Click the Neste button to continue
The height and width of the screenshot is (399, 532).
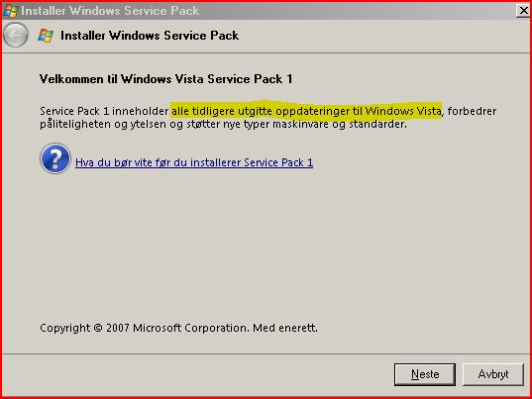(x=425, y=374)
